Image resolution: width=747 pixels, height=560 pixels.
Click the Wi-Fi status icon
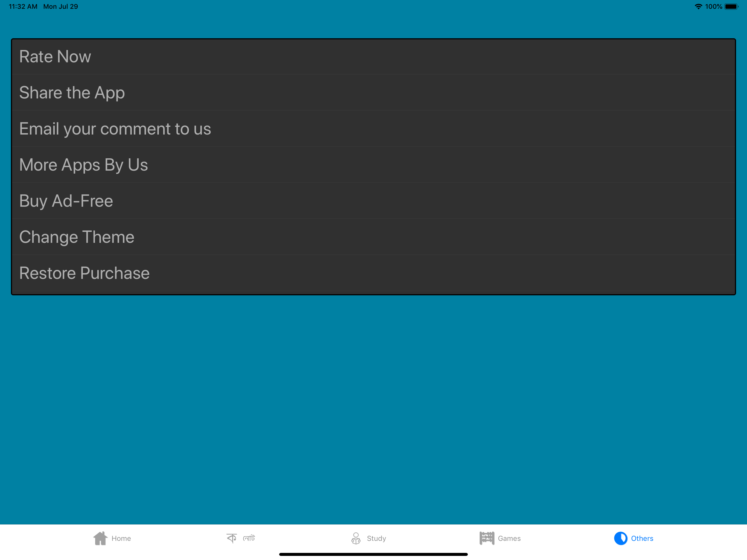point(698,7)
